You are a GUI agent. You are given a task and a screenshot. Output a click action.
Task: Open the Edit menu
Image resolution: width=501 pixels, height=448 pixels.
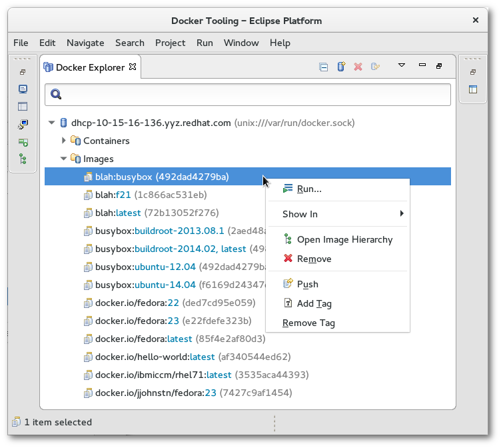pos(47,43)
